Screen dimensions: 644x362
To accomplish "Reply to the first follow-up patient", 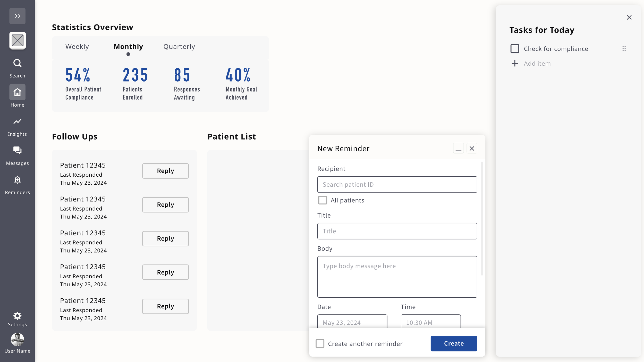I will (165, 171).
